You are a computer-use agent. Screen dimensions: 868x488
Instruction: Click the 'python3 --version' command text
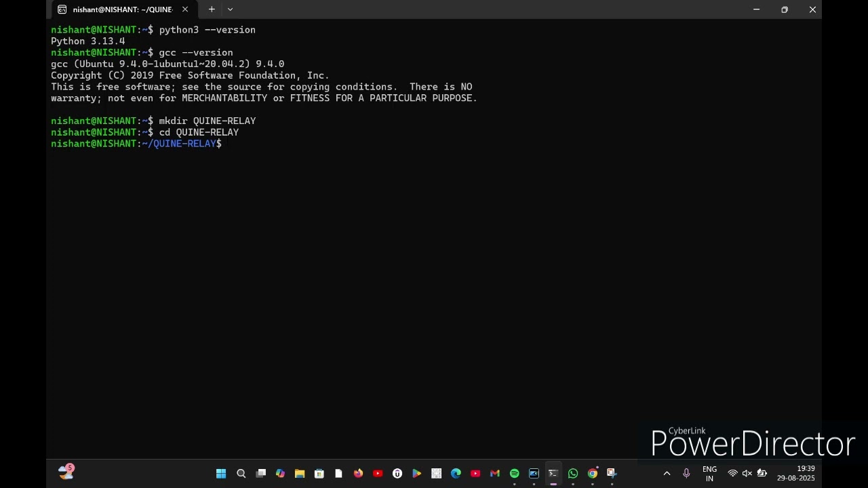click(x=207, y=30)
